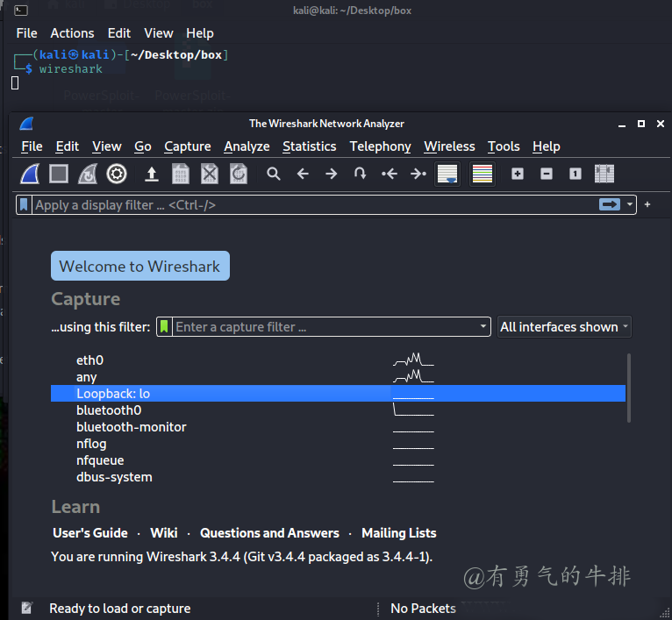
Task: Focus the capture filter input field
Action: tap(325, 327)
